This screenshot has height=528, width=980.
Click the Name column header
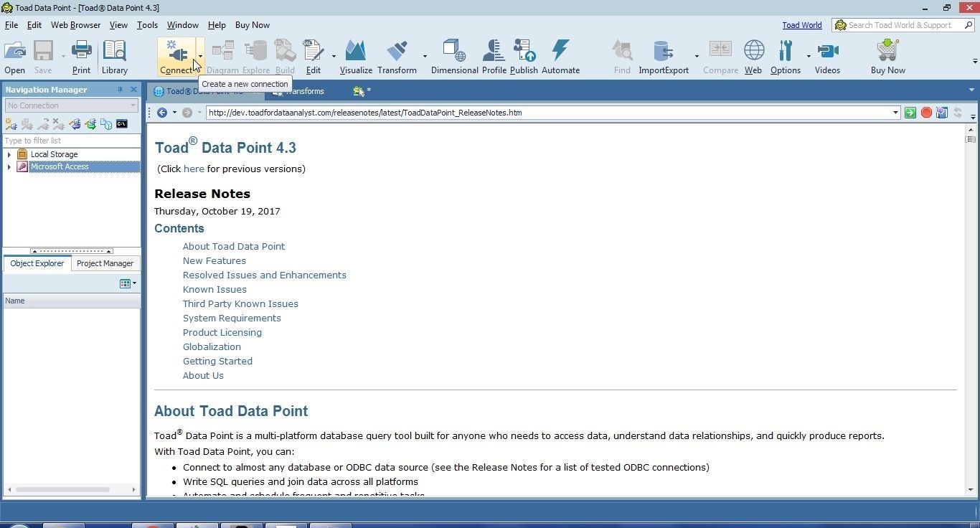click(71, 301)
